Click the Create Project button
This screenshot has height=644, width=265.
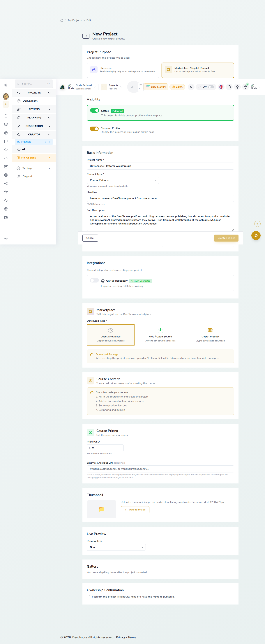pos(226,238)
